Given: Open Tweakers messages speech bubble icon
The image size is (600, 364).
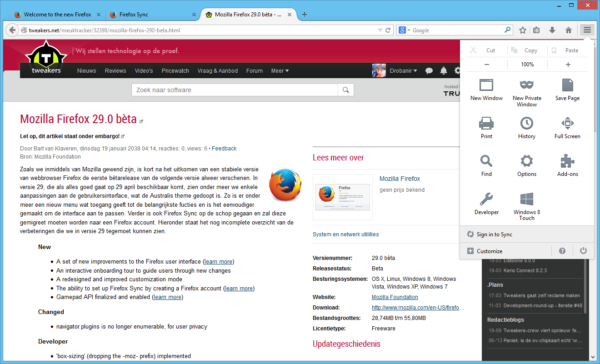Looking at the screenshot, I should coord(429,70).
